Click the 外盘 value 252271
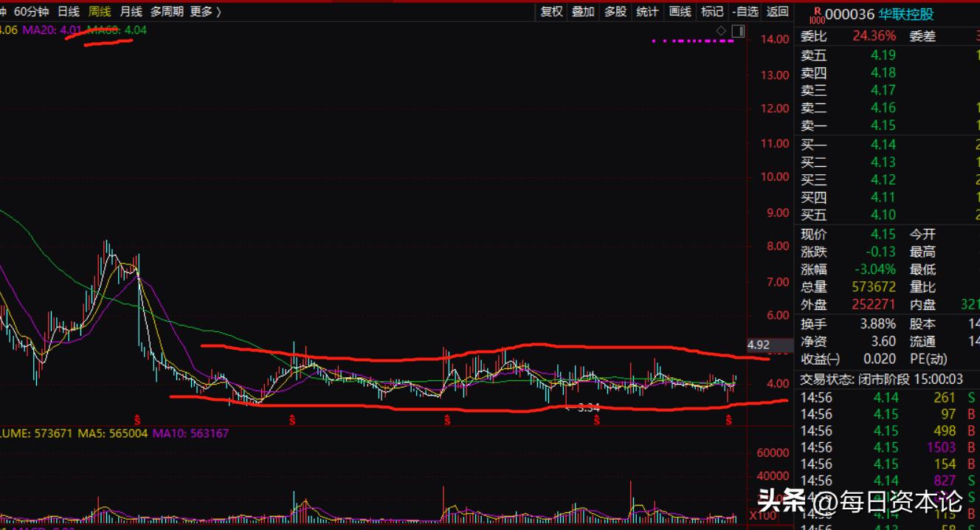Image resolution: width=980 pixels, height=530 pixels. pos(874,305)
